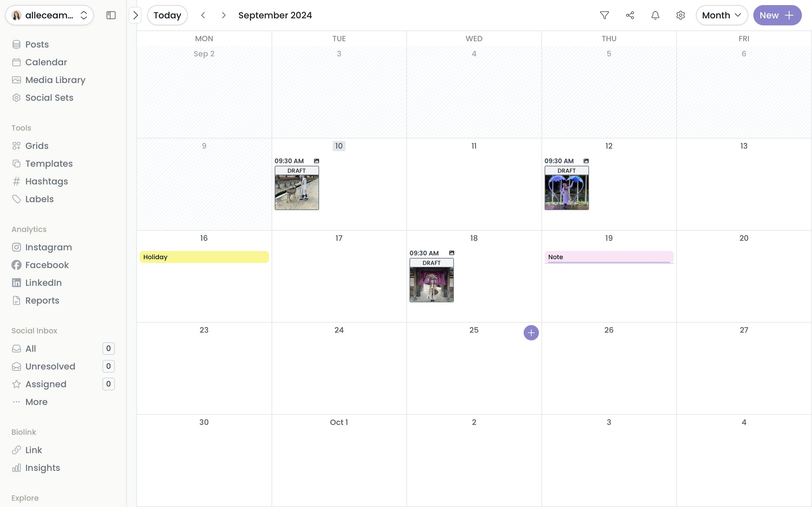812x507 pixels.
Task: Click the notifications bell icon
Action: click(x=655, y=15)
